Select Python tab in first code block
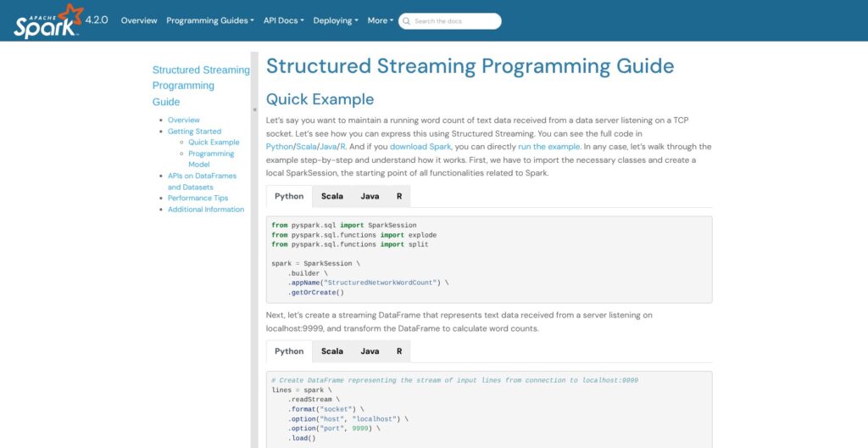This screenshot has height=448, width=868. click(289, 196)
